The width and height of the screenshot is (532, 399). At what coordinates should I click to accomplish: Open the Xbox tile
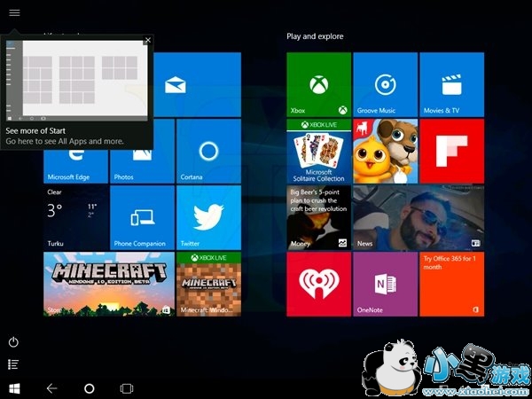pos(318,84)
